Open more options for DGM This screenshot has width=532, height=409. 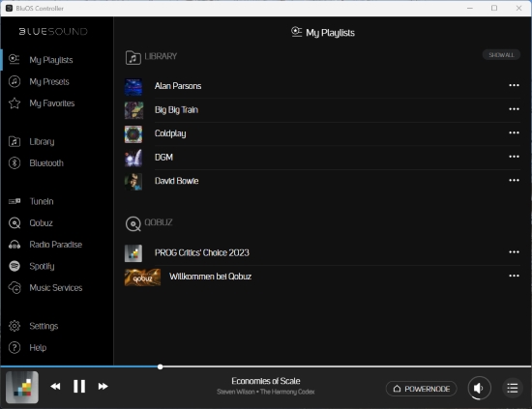[514, 157]
